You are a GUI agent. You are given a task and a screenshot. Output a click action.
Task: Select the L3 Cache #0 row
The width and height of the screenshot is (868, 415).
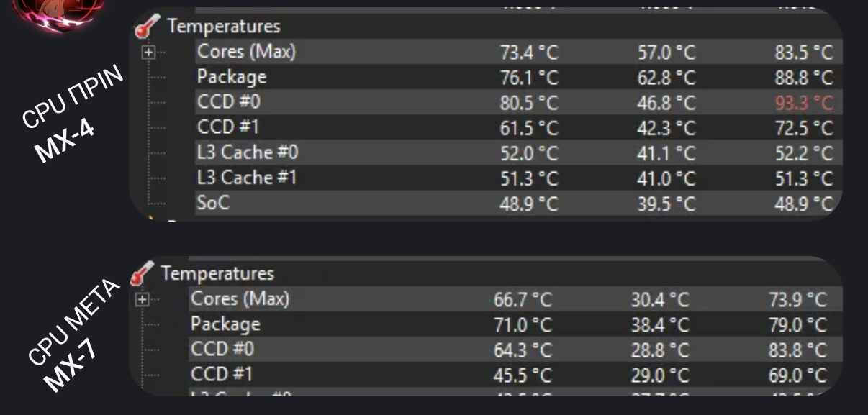click(x=518, y=153)
